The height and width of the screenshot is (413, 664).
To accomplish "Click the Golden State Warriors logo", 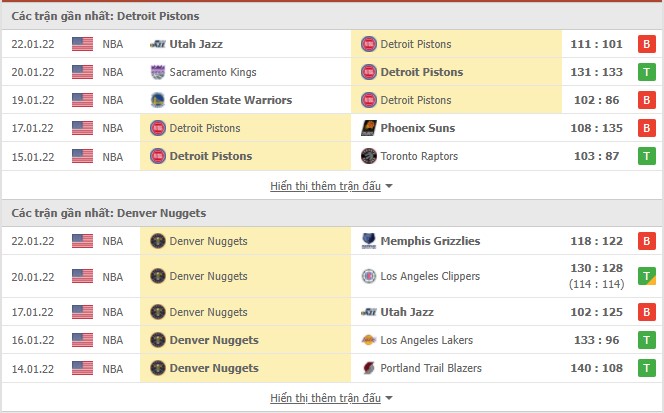I will (158, 100).
